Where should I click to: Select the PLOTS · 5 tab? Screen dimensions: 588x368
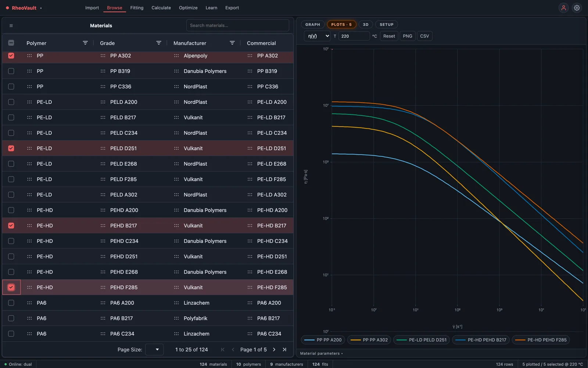click(341, 25)
